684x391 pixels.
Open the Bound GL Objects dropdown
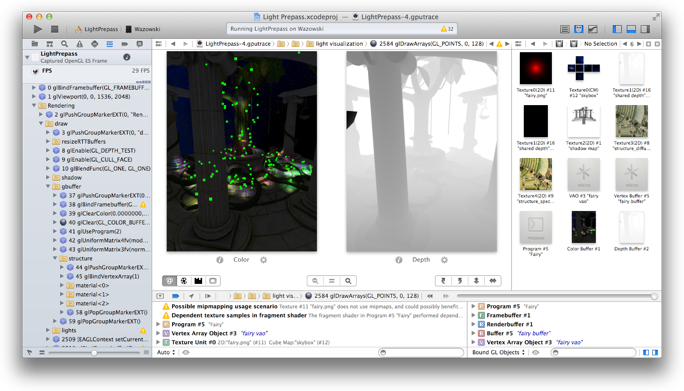point(499,352)
